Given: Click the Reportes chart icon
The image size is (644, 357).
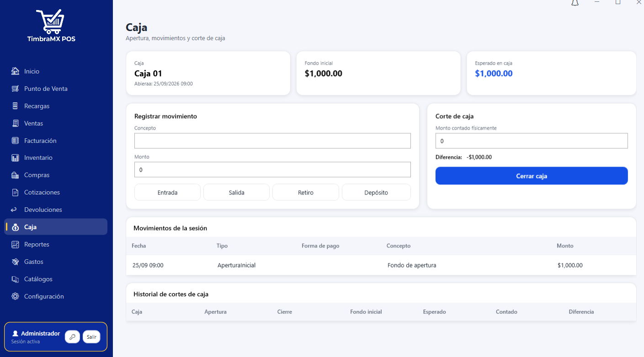Looking at the screenshot, I should 15,244.
